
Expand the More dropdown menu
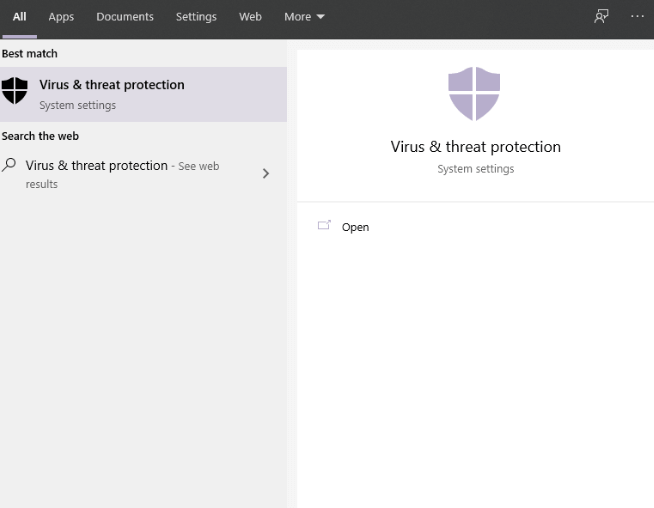304,17
